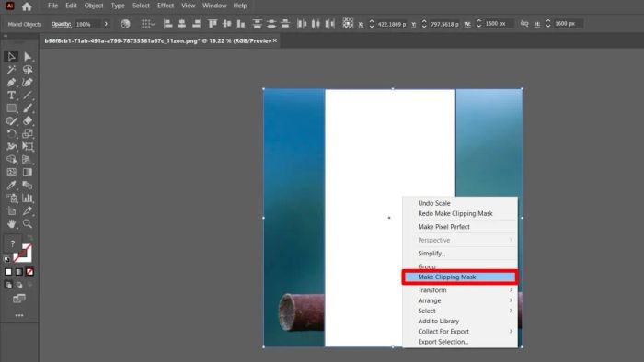Choose the Shape Builder tool
Image resolution: width=644 pixels, height=362 pixels.
(11, 160)
